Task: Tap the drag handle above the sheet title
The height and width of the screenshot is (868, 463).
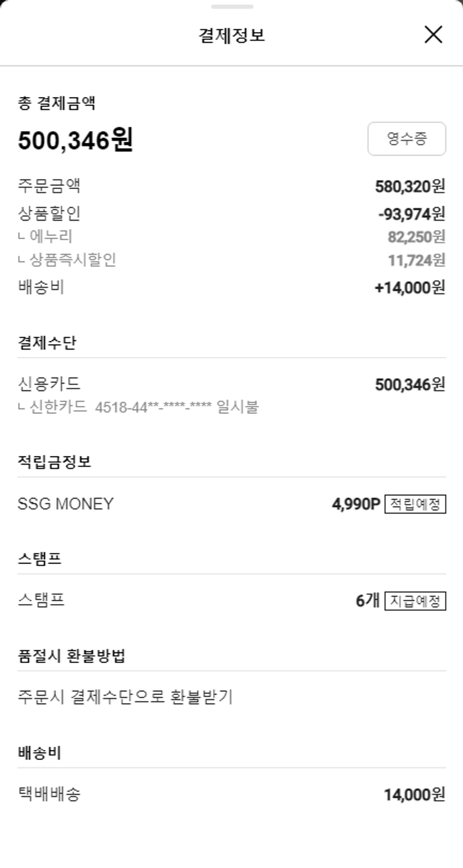Action: pos(231,7)
